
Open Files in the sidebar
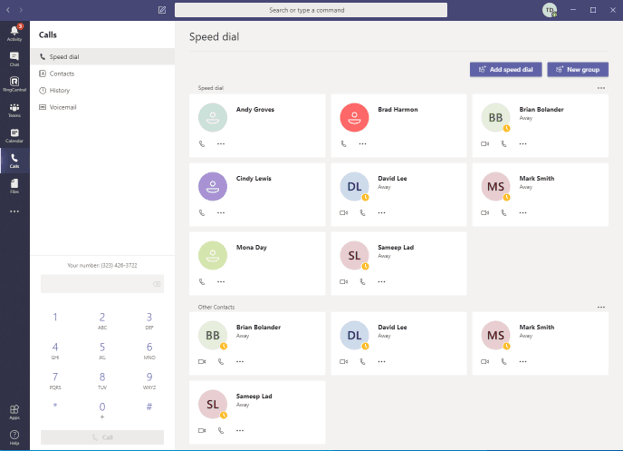(14, 186)
